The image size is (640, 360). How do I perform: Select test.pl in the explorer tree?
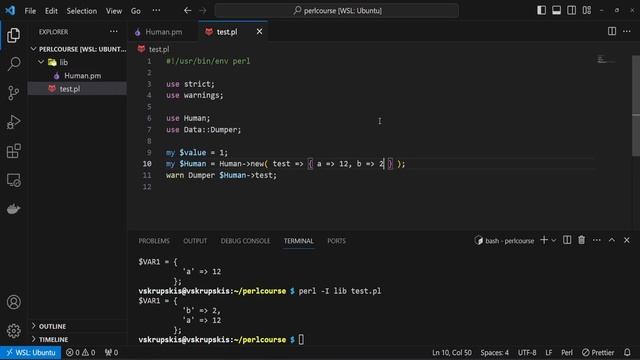coord(78,89)
